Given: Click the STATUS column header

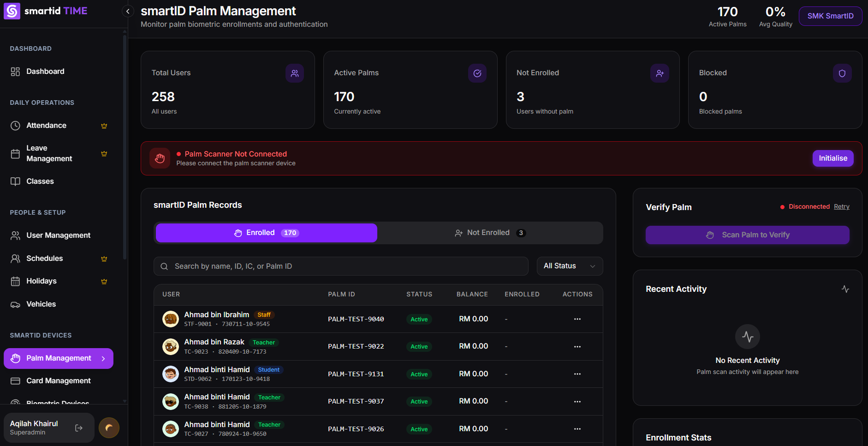Looking at the screenshot, I should coord(419,295).
